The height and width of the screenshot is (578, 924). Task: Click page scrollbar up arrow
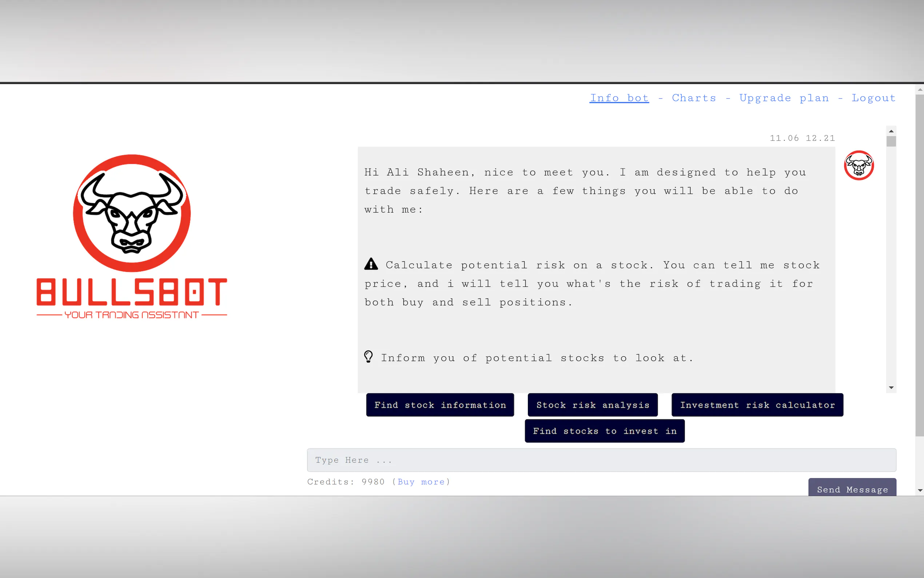(x=920, y=90)
